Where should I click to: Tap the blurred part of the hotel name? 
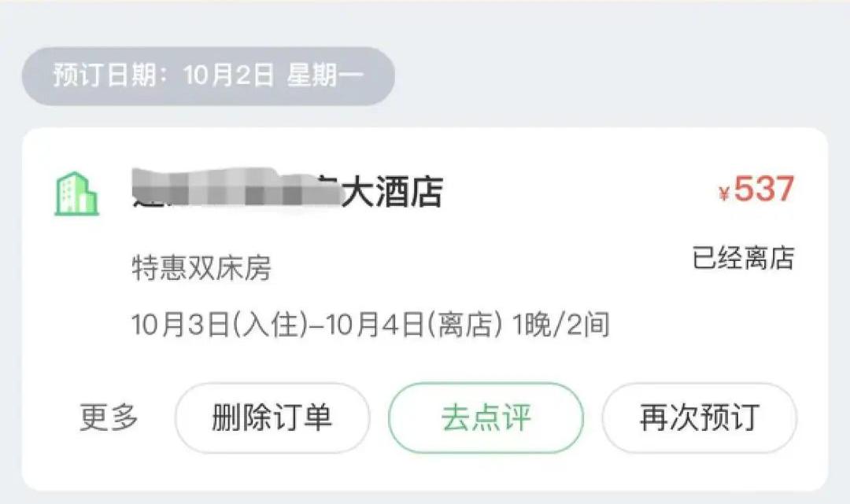(x=236, y=192)
